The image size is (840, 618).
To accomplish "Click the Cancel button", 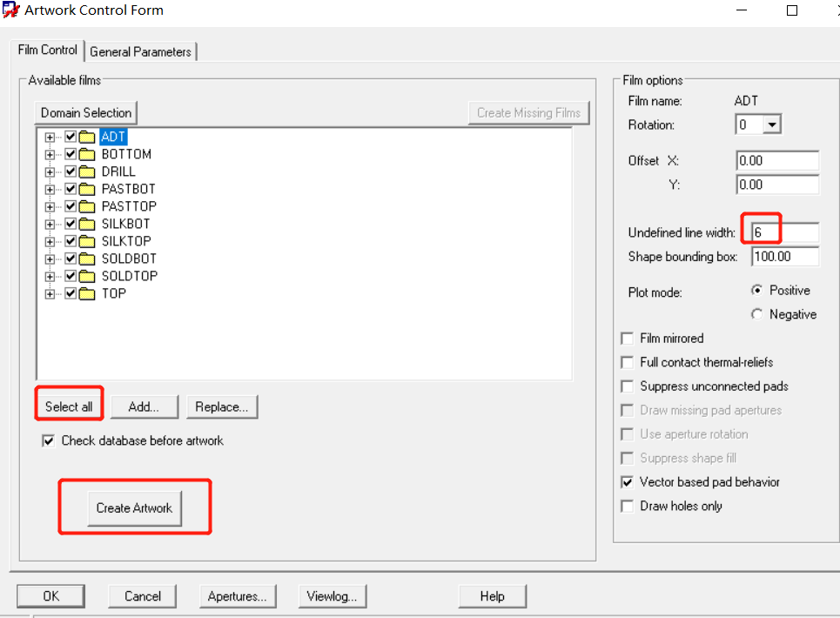I will point(143,596).
